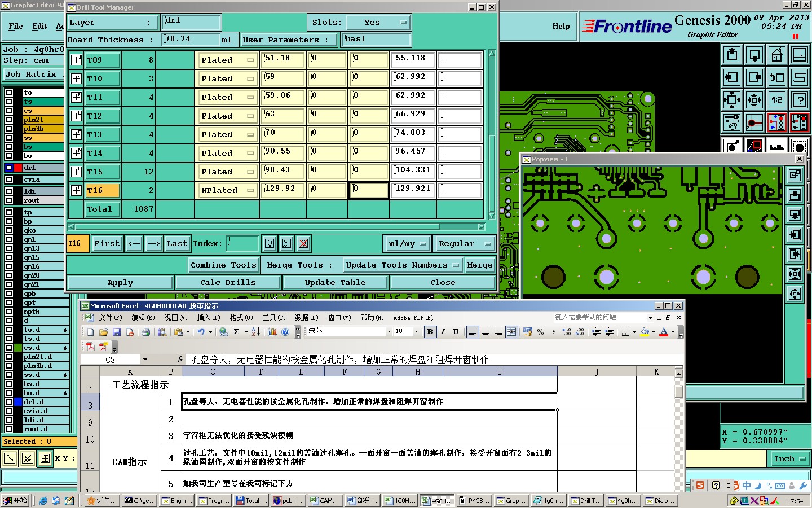The width and height of the screenshot is (812, 508).
Task: Click the Apply button in Drill Tool Manager
Action: click(120, 282)
